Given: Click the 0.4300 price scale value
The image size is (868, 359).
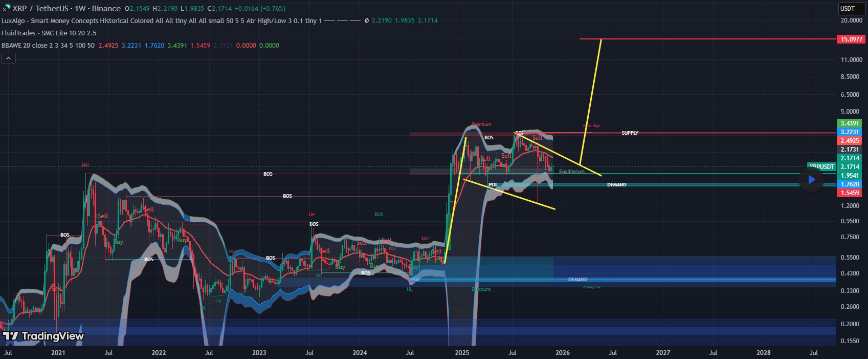Looking at the screenshot, I should [850, 273].
